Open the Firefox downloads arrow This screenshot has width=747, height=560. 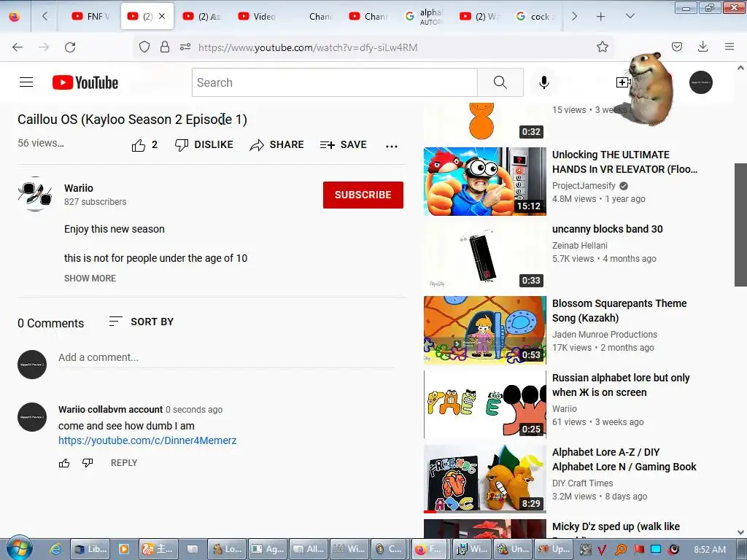pyautogui.click(x=703, y=47)
